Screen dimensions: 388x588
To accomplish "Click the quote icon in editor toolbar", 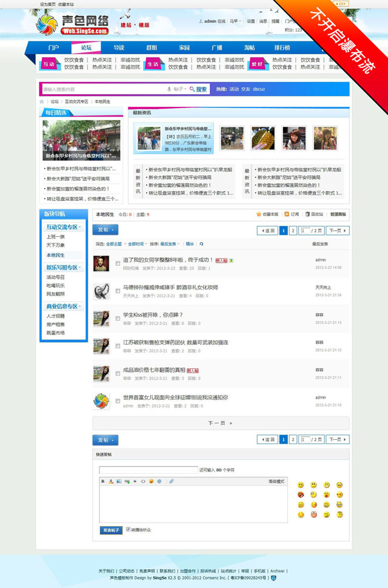I will [x=135, y=481].
